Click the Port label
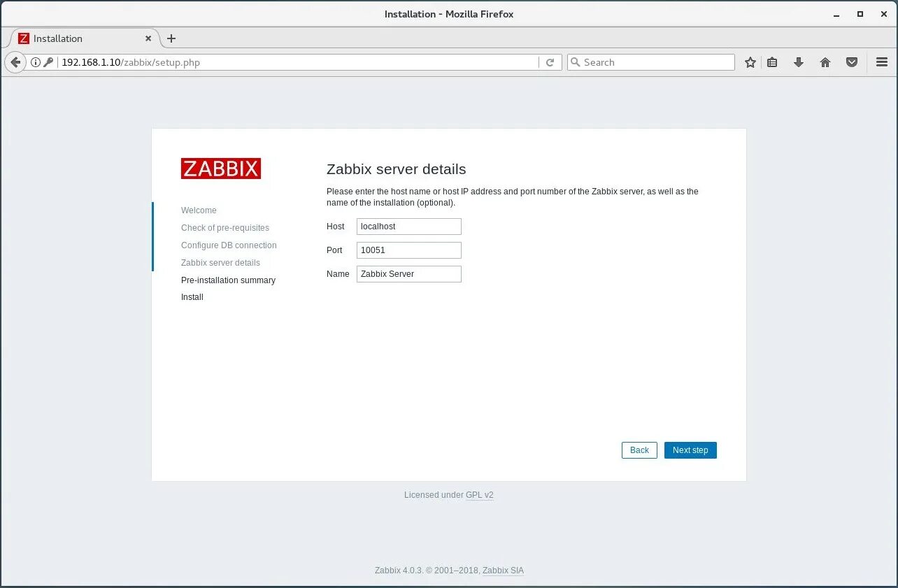 tap(334, 250)
